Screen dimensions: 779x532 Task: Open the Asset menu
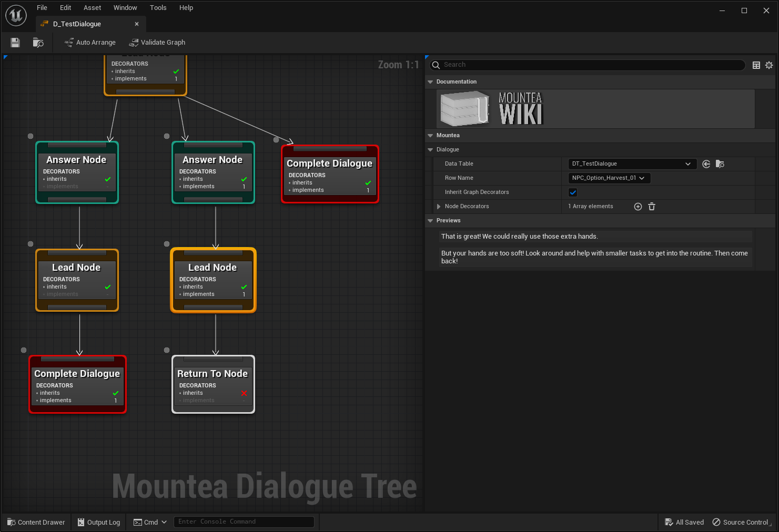click(92, 8)
